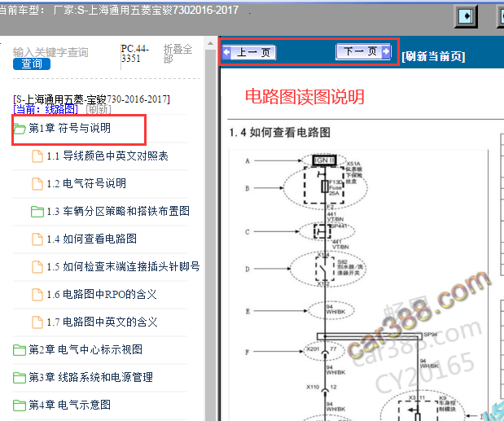
Task: Open 1.6 电路图中RPO的含义
Action: 102,294
